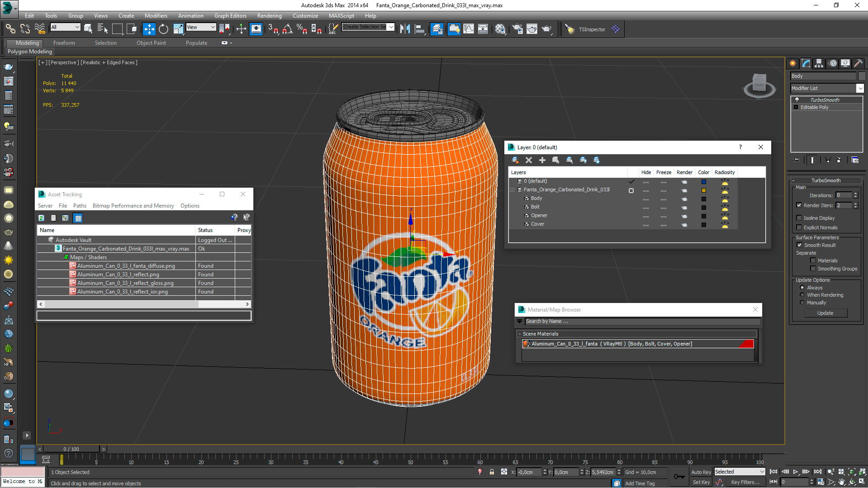This screenshot has width=868, height=488.
Task: Click color swatch of Body object
Action: pos(703,199)
